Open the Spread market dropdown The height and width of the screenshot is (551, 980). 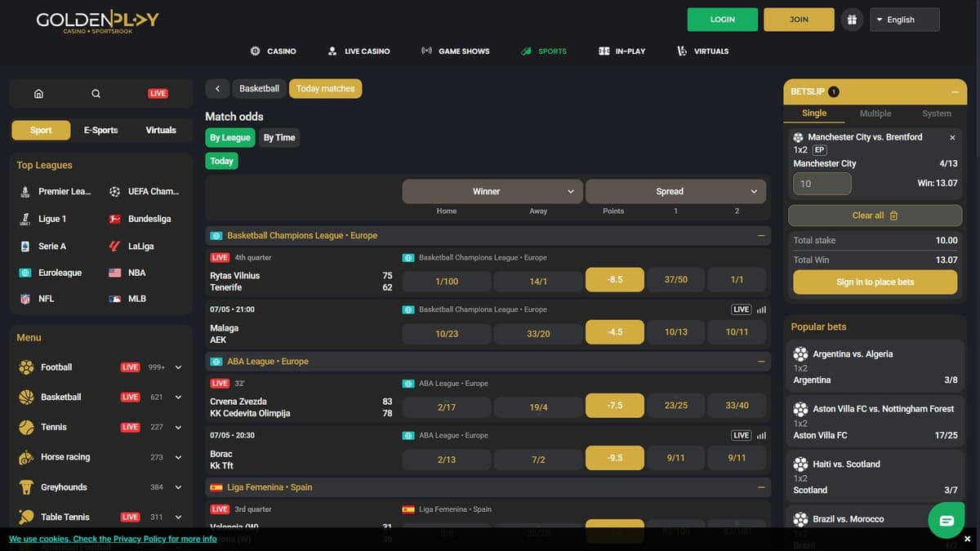(x=676, y=191)
